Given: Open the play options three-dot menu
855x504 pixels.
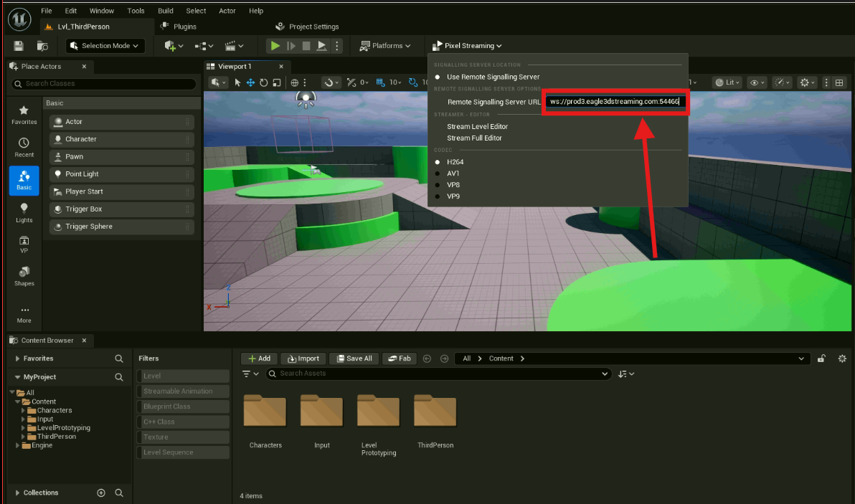Looking at the screenshot, I should click(x=337, y=46).
